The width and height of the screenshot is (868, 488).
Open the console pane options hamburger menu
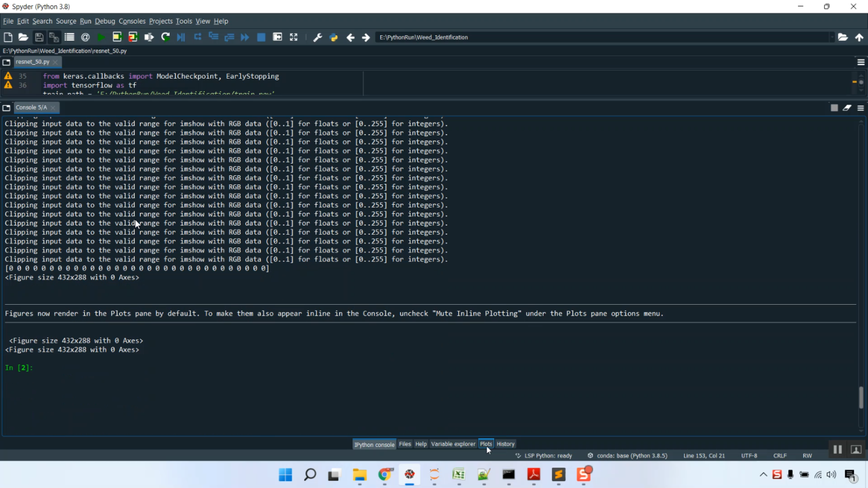coord(860,108)
